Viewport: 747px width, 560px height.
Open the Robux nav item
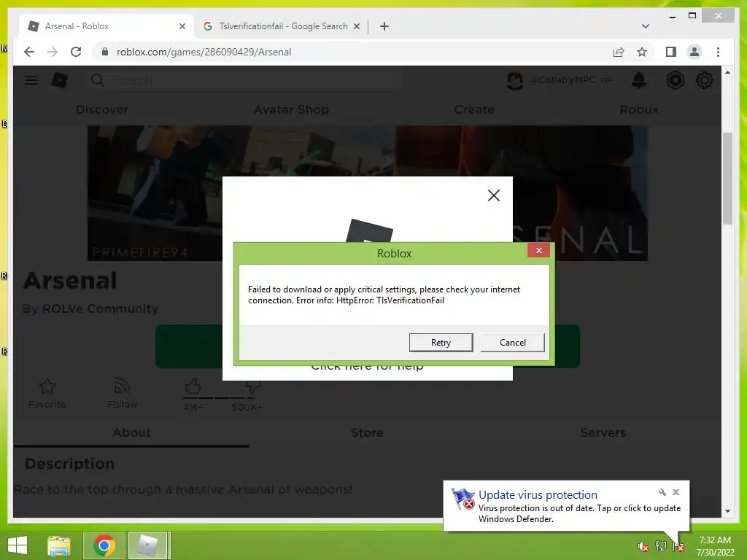[639, 109]
